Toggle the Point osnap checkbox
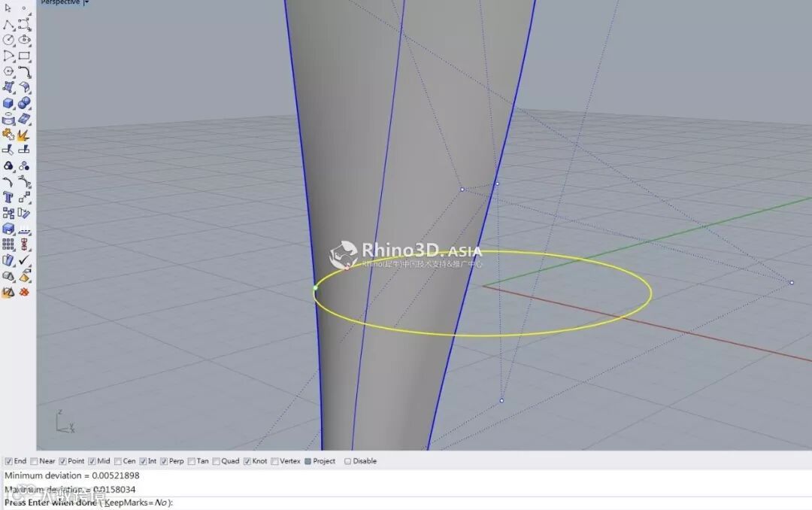This screenshot has width=812, height=510. pyautogui.click(x=62, y=461)
